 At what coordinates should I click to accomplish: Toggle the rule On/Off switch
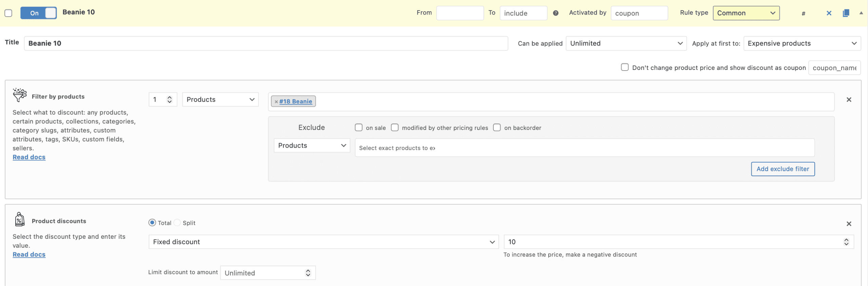click(38, 13)
